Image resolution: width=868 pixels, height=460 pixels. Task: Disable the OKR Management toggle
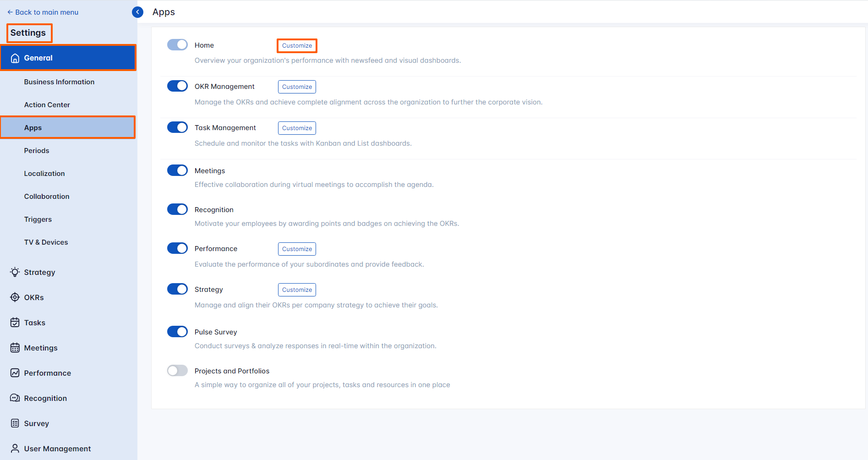pyautogui.click(x=177, y=86)
